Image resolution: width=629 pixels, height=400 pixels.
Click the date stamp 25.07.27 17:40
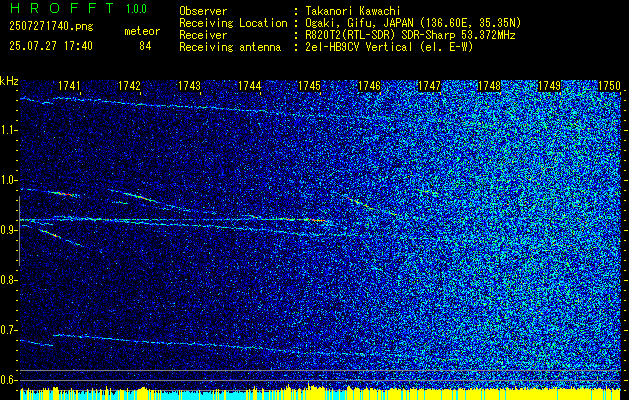click(x=51, y=46)
